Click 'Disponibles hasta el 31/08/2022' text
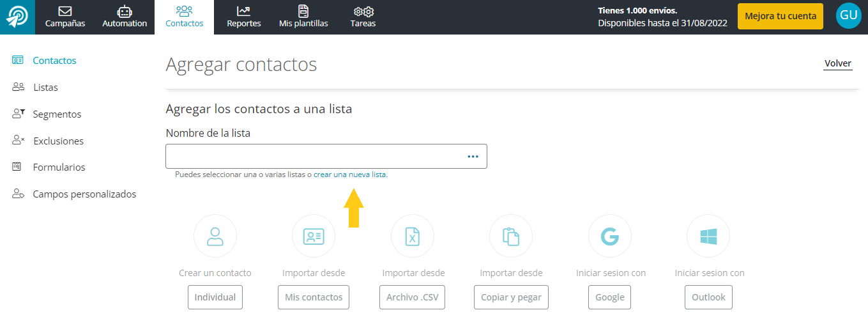This screenshot has width=868, height=326. coord(662,23)
